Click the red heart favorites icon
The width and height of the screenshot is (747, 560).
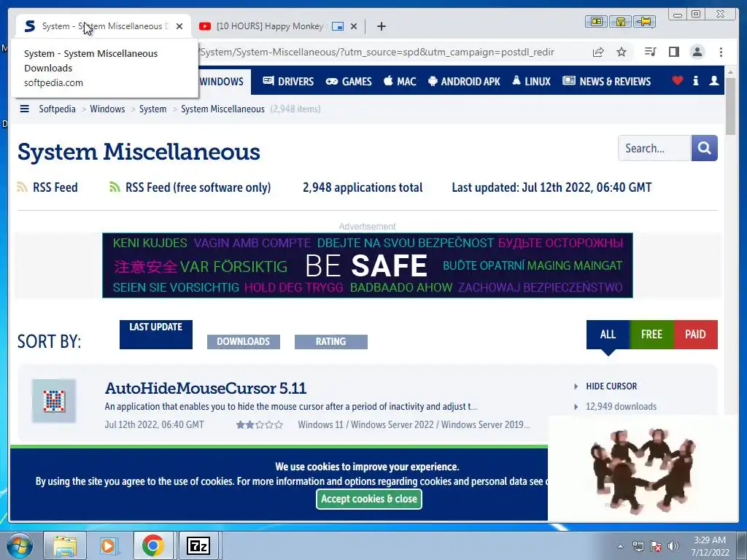click(678, 81)
